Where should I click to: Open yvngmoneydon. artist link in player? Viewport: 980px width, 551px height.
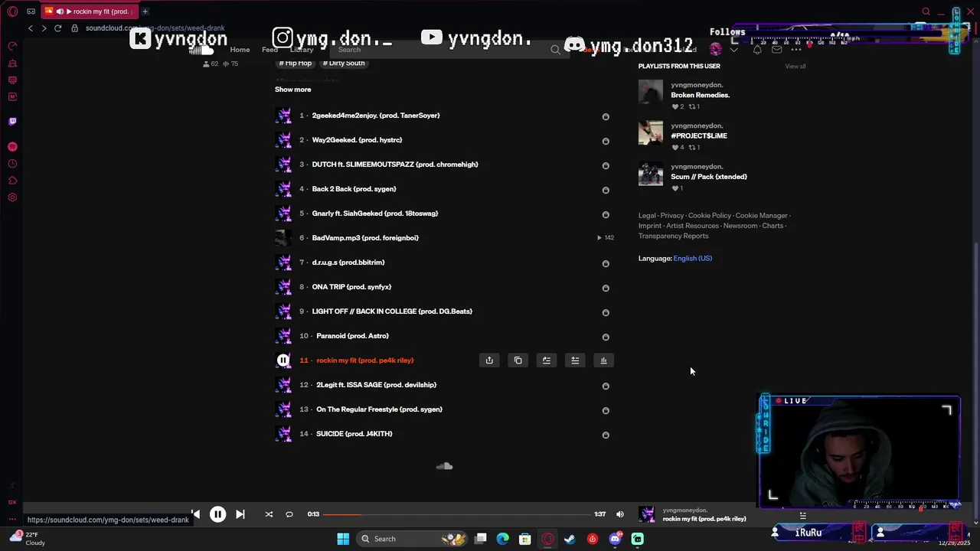point(684,510)
